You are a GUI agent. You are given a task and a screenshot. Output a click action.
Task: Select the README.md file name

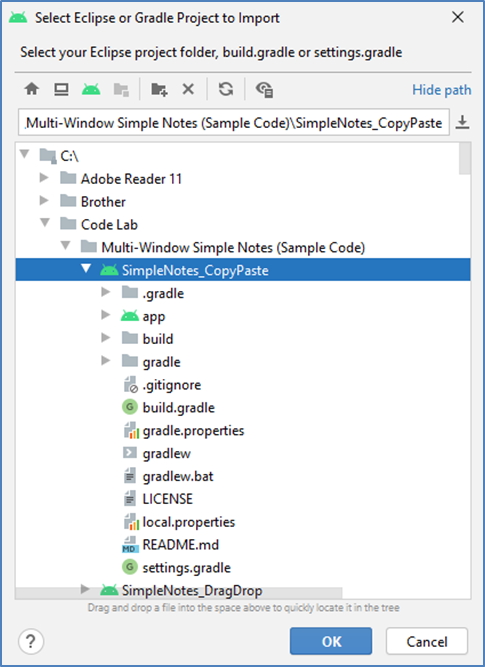(181, 544)
